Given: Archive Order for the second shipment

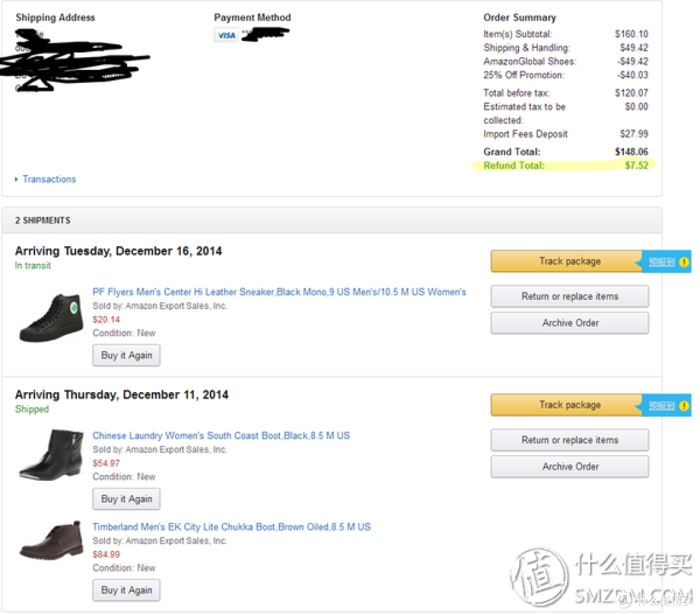Looking at the screenshot, I should click(x=570, y=467).
